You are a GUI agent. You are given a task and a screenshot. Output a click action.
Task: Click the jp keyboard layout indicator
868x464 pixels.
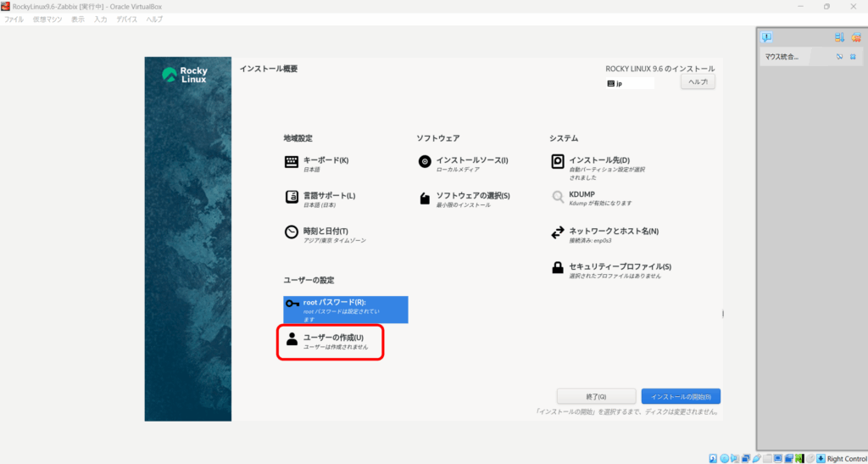coord(630,84)
